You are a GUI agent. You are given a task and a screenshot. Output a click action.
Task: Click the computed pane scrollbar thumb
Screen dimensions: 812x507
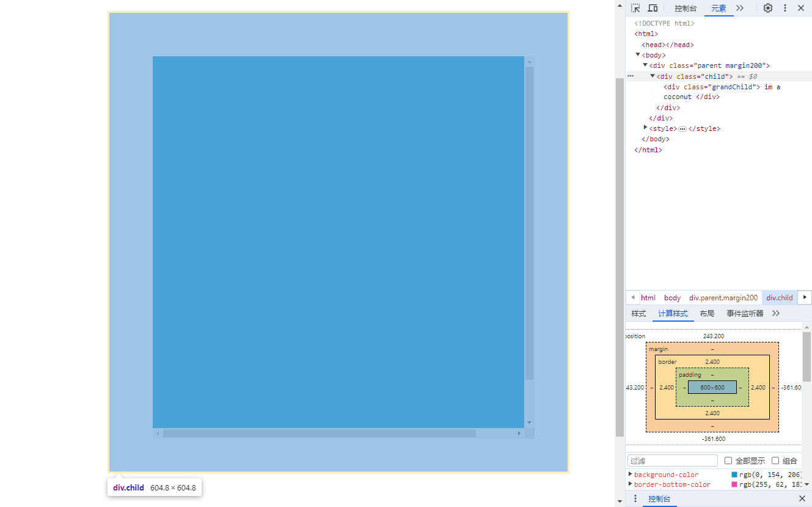click(x=807, y=357)
